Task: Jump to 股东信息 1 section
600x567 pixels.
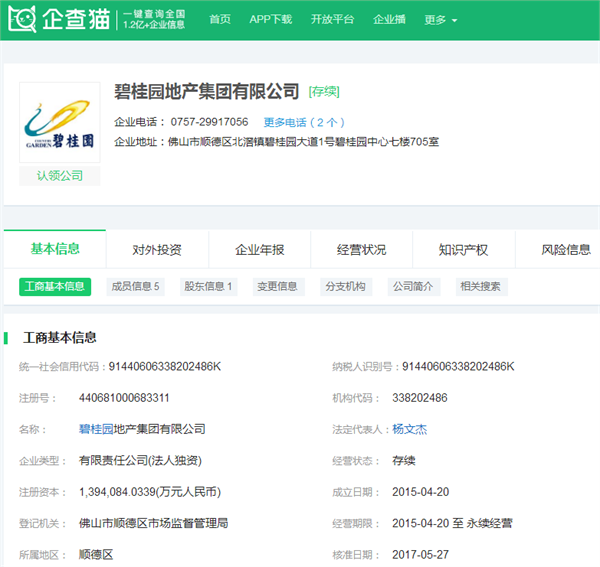Action: pos(209,287)
